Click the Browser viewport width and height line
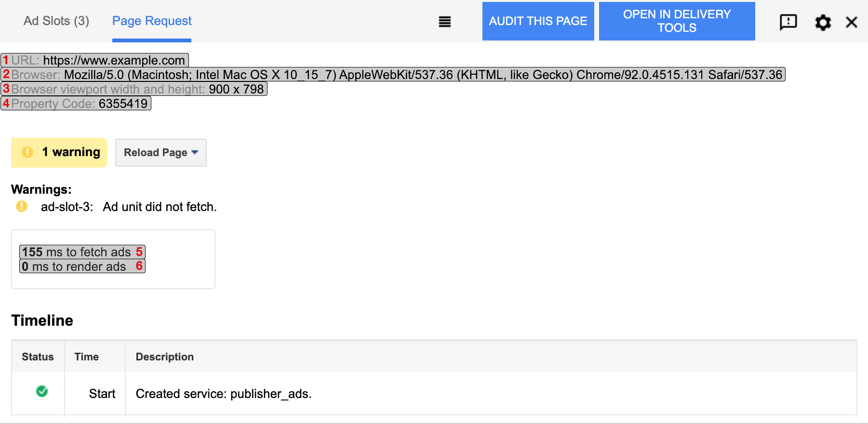868x424 pixels. [x=134, y=89]
